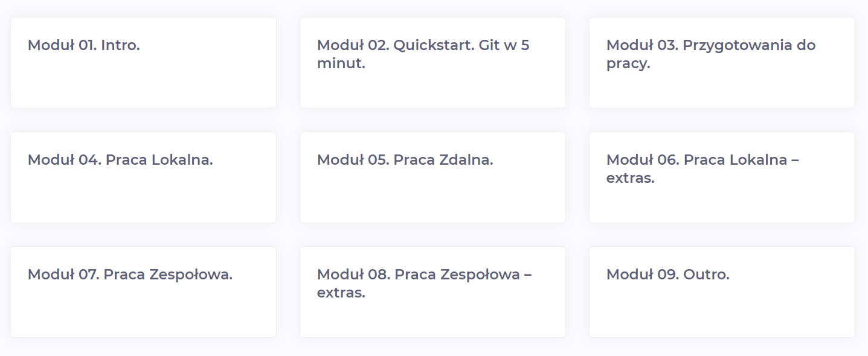Click empty area of Intro module card
This screenshot has height=356, width=868.
(x=143, y=84)
